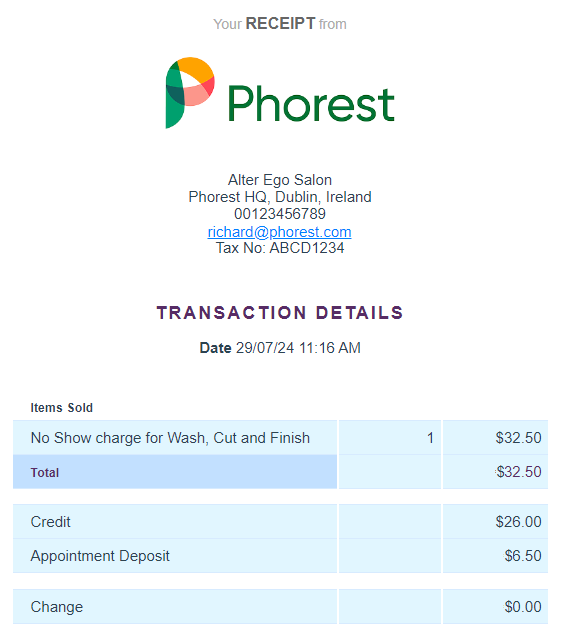Click the Change amount $0.00
563x636 pixels.
(523, 607)
